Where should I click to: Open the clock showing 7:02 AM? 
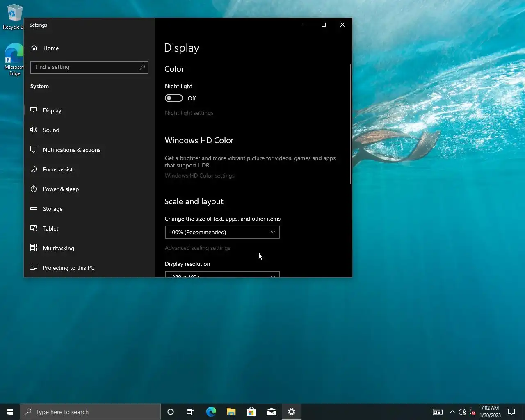[x=490, y=412]
